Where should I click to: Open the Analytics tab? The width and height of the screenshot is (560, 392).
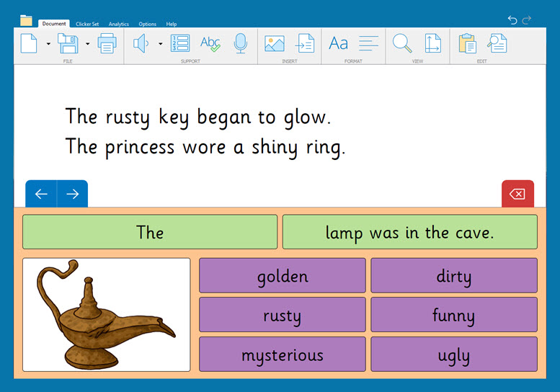[119, 24]
